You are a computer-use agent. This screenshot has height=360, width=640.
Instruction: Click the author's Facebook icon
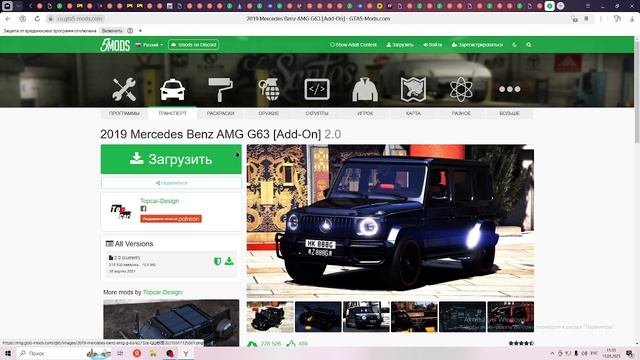click(x=143, y=209)
